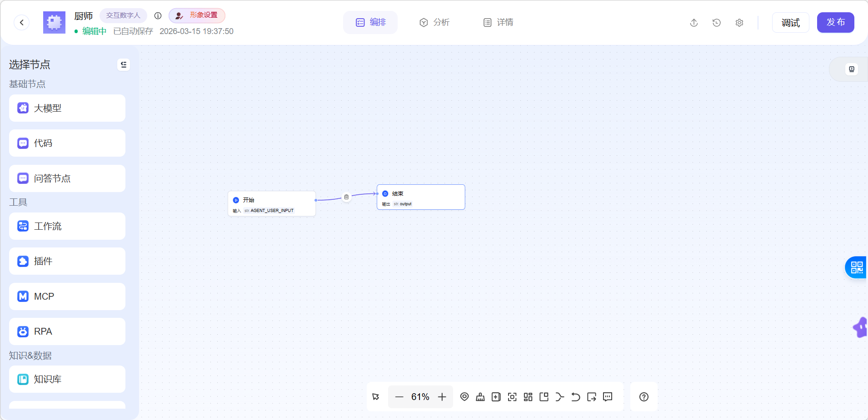The height and width of the screenshot is (420, 868).
Task: Zoom out with the minus button
Action: point(399,397)
